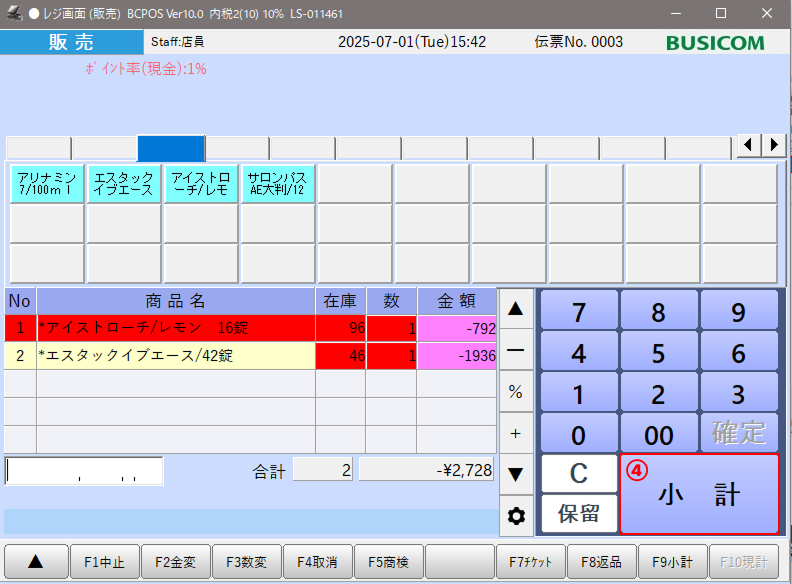Image resolution: width=792 pixels, height=584 pixels.
Task: Select the first blank category tab
Action: [38, 148]
